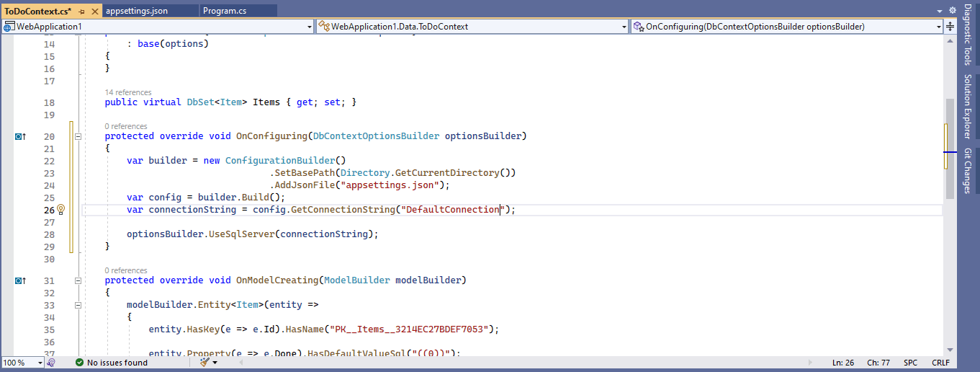The height and width of the screenshot is (372, 980).
Task: Click the "DefaultConnection" string on line 26
Action: coord(453,210)
